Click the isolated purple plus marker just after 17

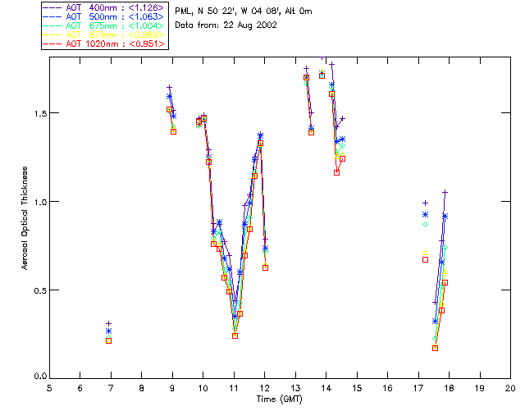pos(425,203)
